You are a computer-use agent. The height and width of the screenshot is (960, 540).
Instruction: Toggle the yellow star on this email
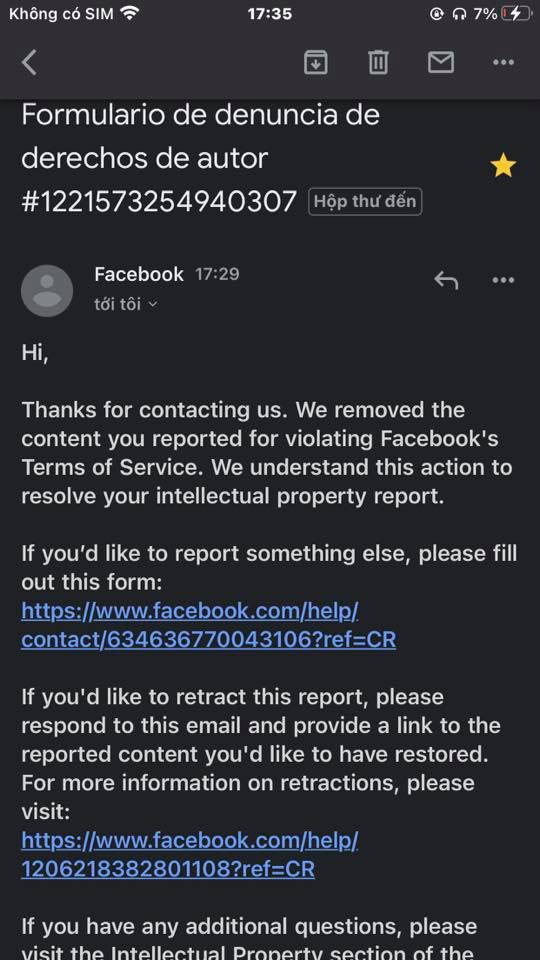[x=503, y=166]
